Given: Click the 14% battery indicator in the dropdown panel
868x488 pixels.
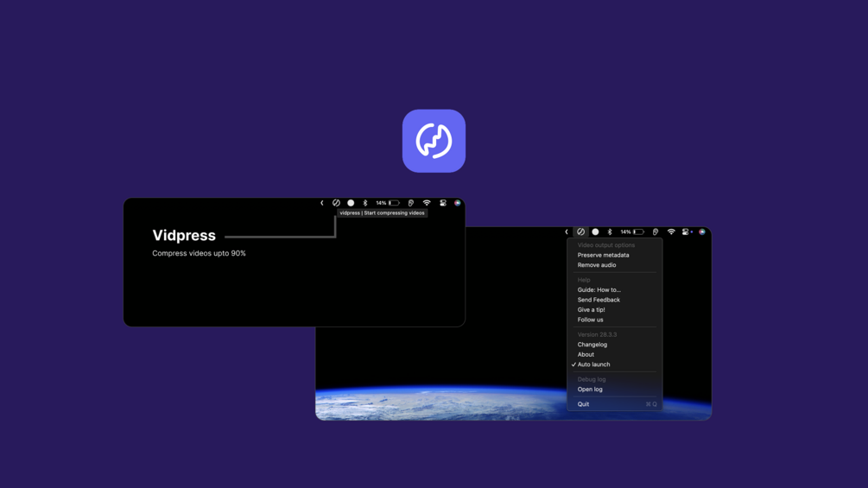Looking at the screenshot, I should tap(632, 231).
